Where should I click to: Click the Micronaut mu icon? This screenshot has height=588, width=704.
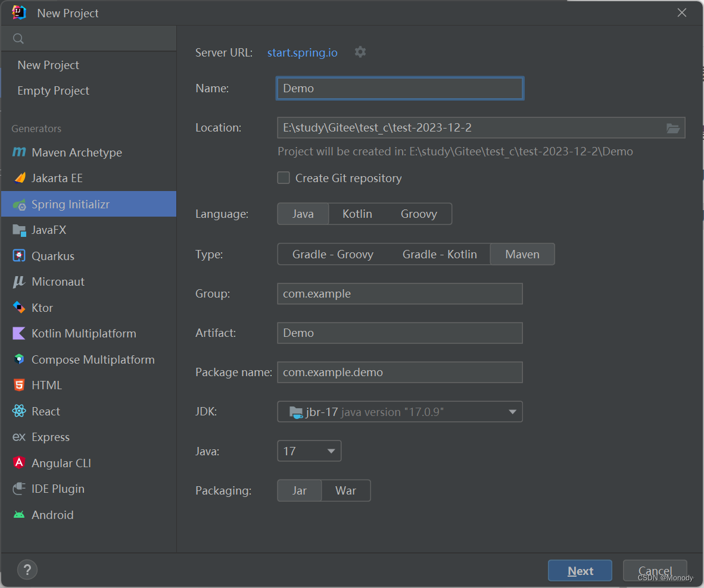19,282
